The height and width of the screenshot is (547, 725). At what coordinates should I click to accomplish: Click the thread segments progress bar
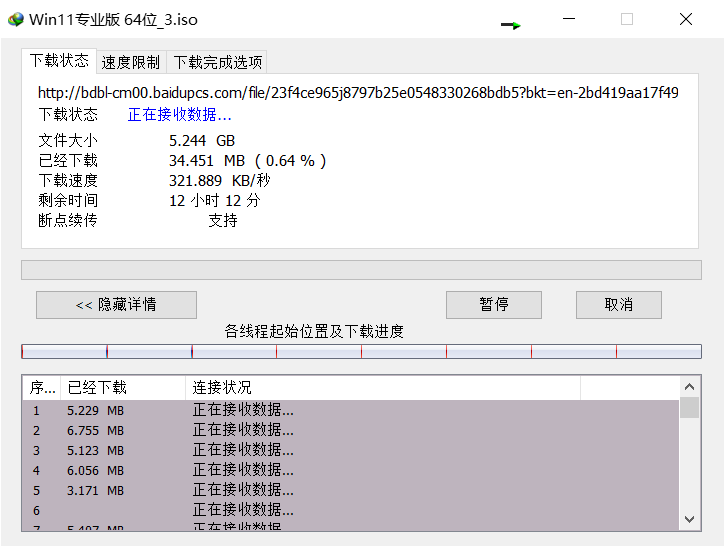tap(361, 352)
